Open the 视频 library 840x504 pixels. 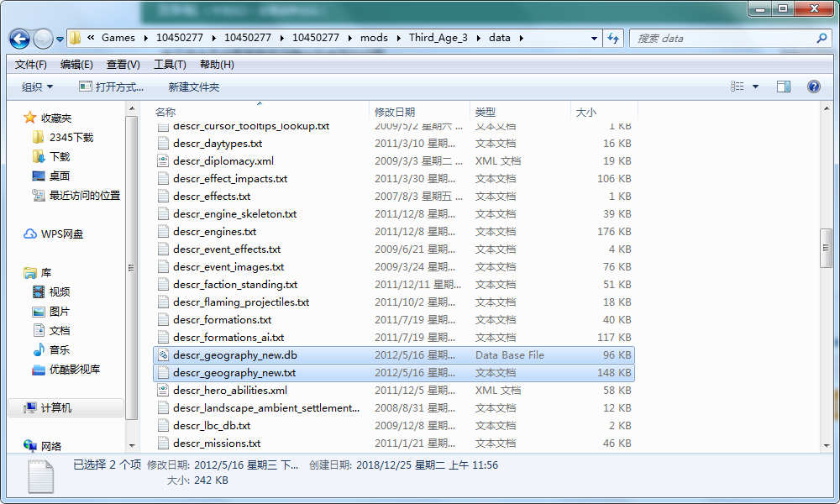(60, 292)
